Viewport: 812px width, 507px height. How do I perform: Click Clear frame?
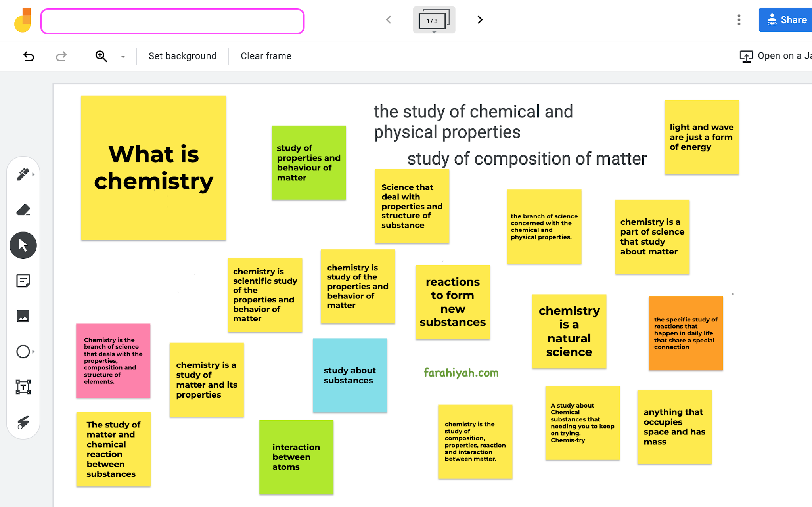pyautogui.click(x=266, y=56)
